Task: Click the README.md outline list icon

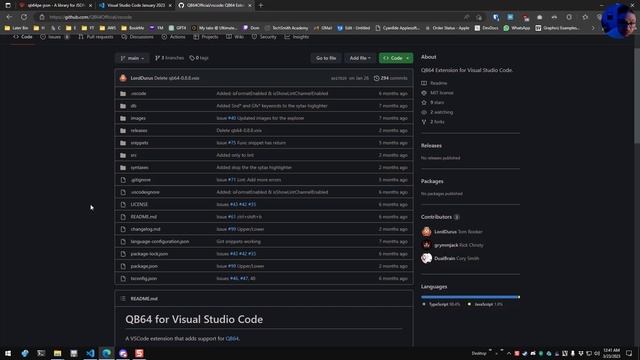Action: tap(123, 298)
